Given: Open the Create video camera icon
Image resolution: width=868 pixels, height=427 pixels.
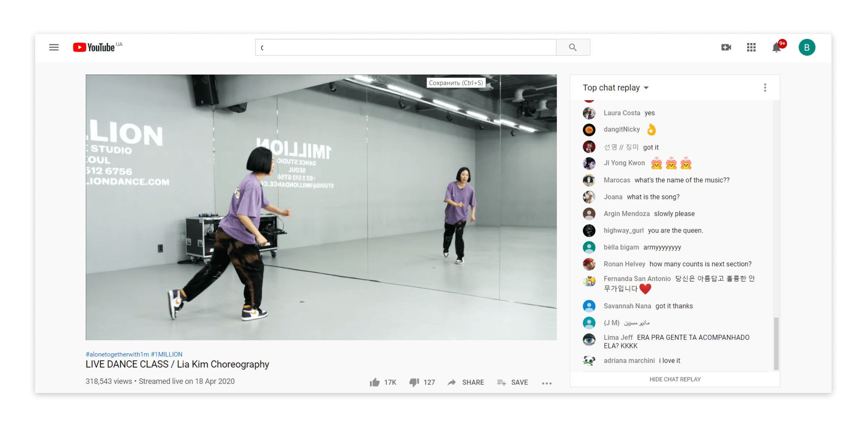Looking at the screenshot, I should [x=726, y=47].
